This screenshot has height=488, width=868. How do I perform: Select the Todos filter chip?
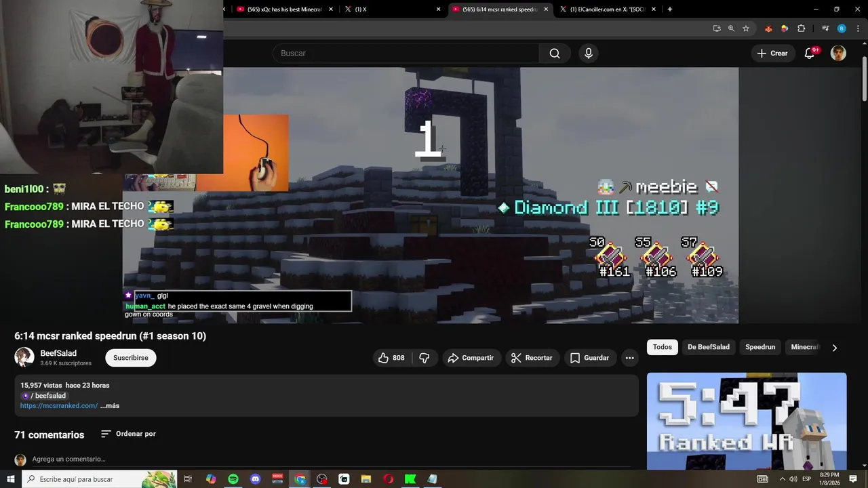[663, 347]
